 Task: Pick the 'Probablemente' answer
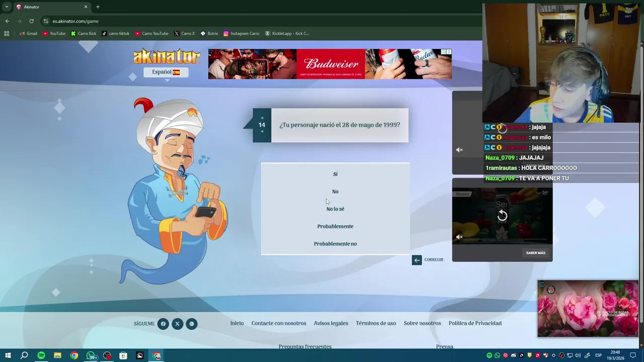click(x=335, y=226)
